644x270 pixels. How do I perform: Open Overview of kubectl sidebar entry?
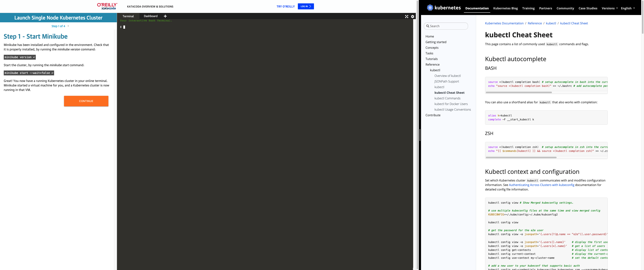pos(447,76)
